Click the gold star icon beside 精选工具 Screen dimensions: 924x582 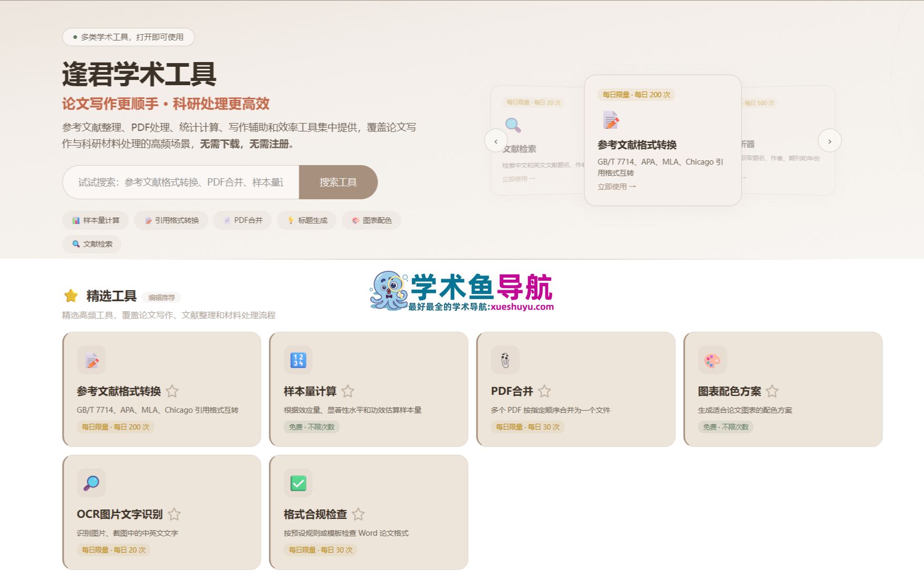(71, 296)
